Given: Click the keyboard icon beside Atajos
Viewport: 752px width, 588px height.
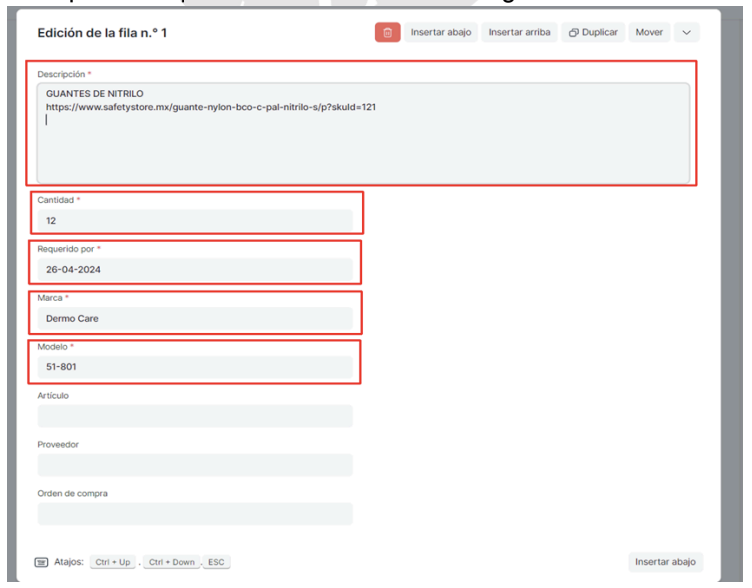Looking at the screenshot, I should tap(41, 562).
